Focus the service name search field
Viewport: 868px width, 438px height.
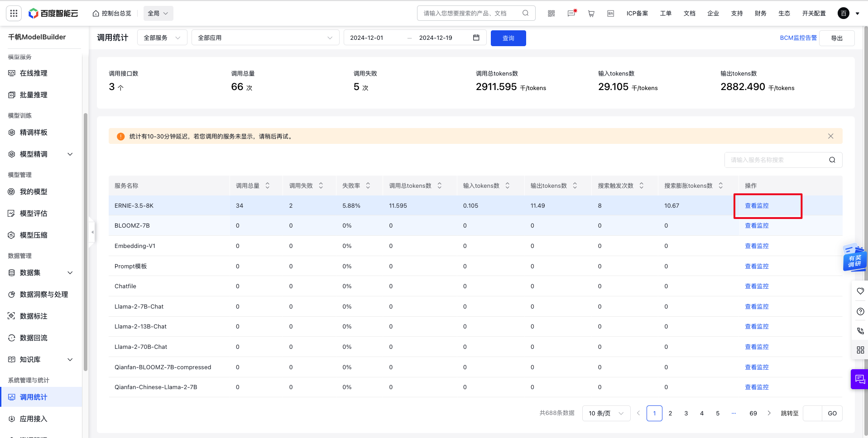coord(777,160)
